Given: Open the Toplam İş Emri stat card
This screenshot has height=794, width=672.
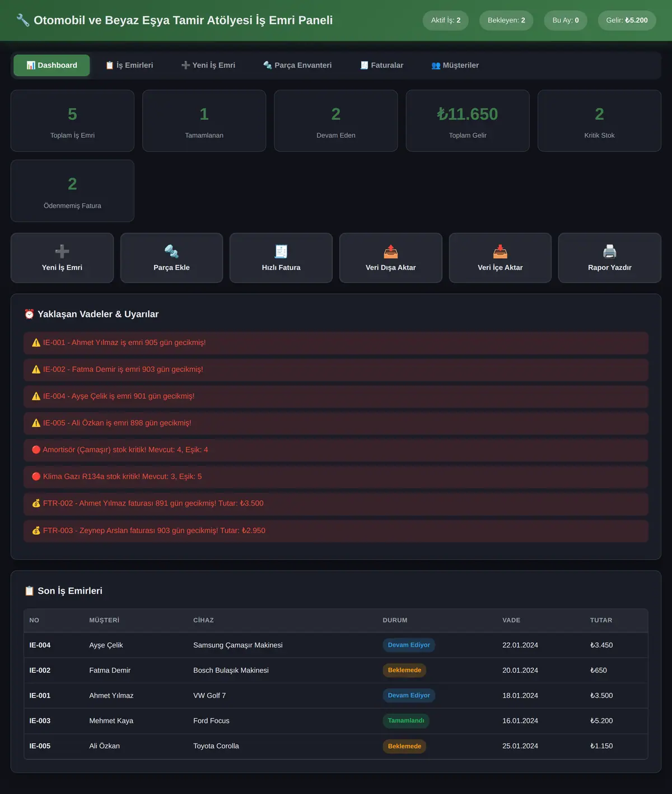Looking at the screenshot, I should (x=72, y=121).
